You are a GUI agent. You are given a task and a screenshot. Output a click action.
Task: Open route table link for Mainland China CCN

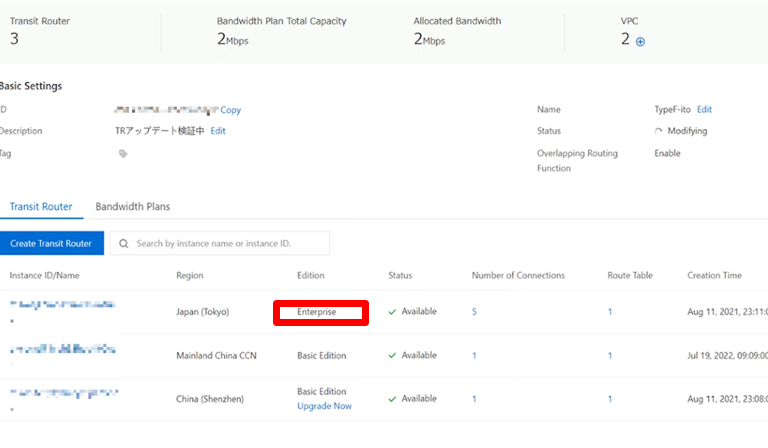[610, 355]
